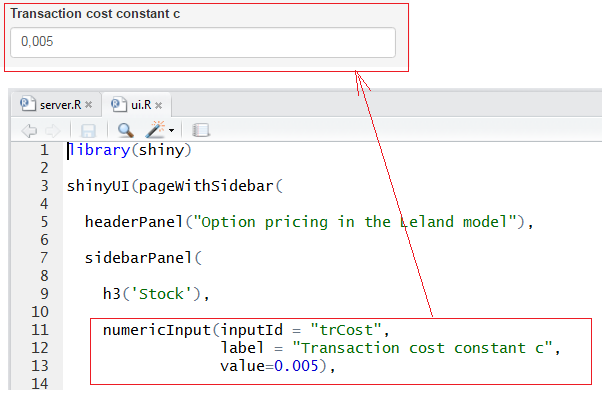The width and height of the screenshot is (606, 397).
Task: Click line number 14 in the gutter
Action: [40, 384]
